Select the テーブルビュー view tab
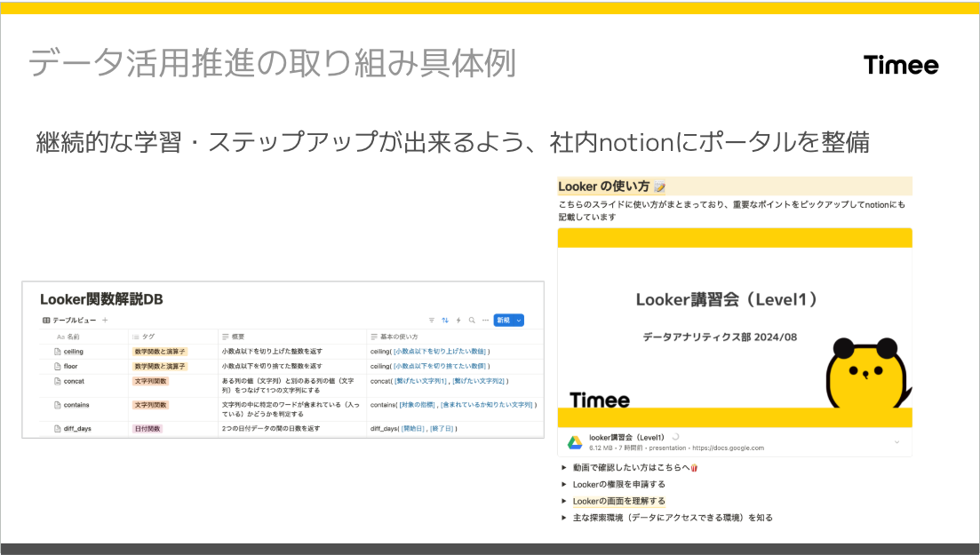This screenshot has width=980, height=555. 69,320
